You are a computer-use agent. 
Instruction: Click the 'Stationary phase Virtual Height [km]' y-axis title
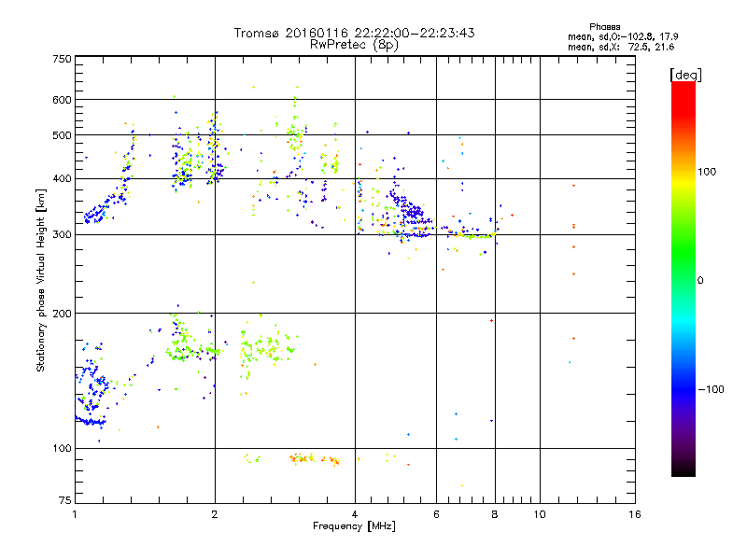pos(41,280)
